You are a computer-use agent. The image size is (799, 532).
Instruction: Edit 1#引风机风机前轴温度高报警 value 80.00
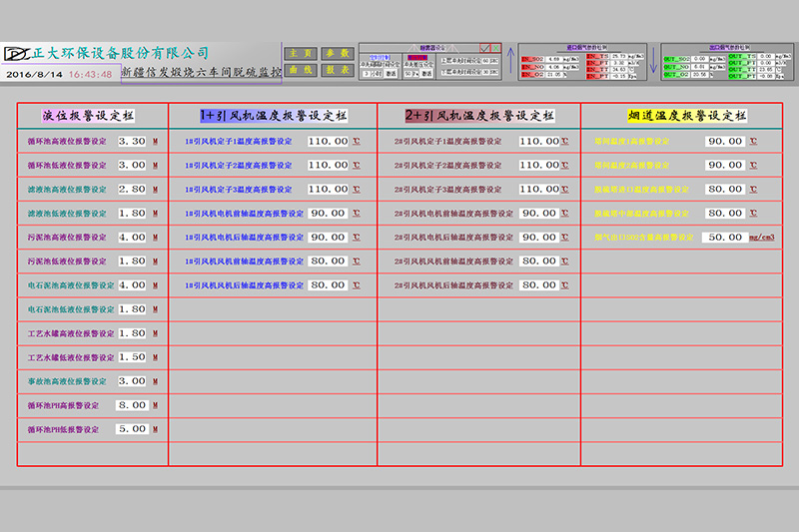329,261
